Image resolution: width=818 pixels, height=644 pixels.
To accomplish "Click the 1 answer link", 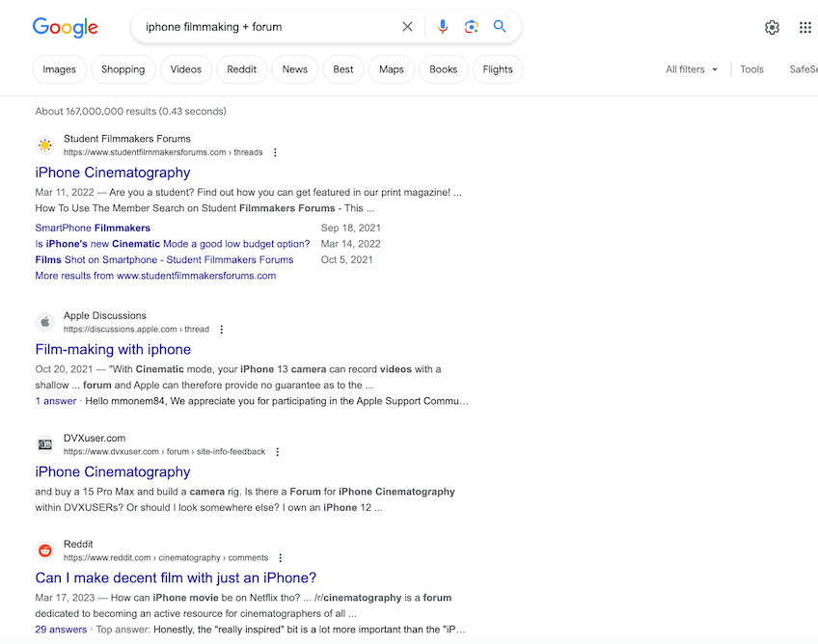I will [x=56, y=401].
